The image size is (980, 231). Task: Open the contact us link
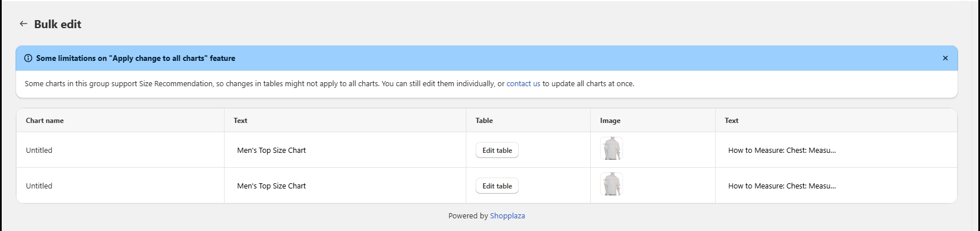pos(523,84)
